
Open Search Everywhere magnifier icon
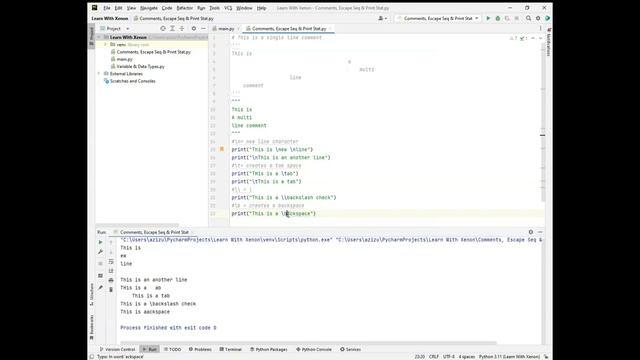click(x=529, y=18)
